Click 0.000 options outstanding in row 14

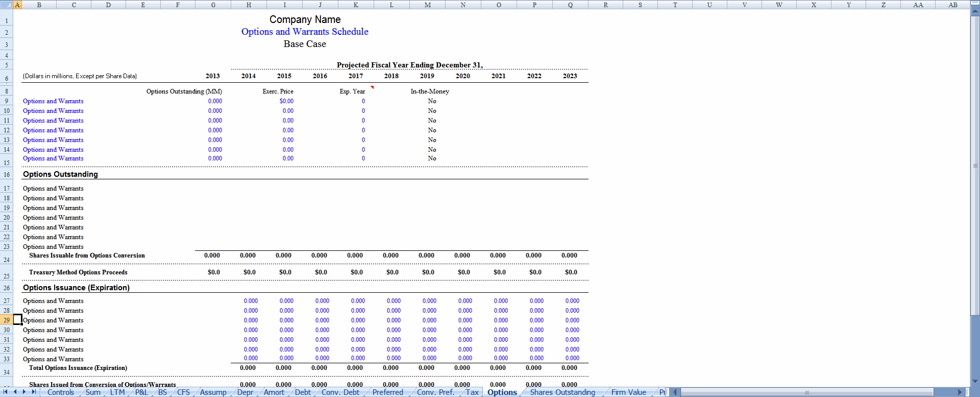point(215,150)
